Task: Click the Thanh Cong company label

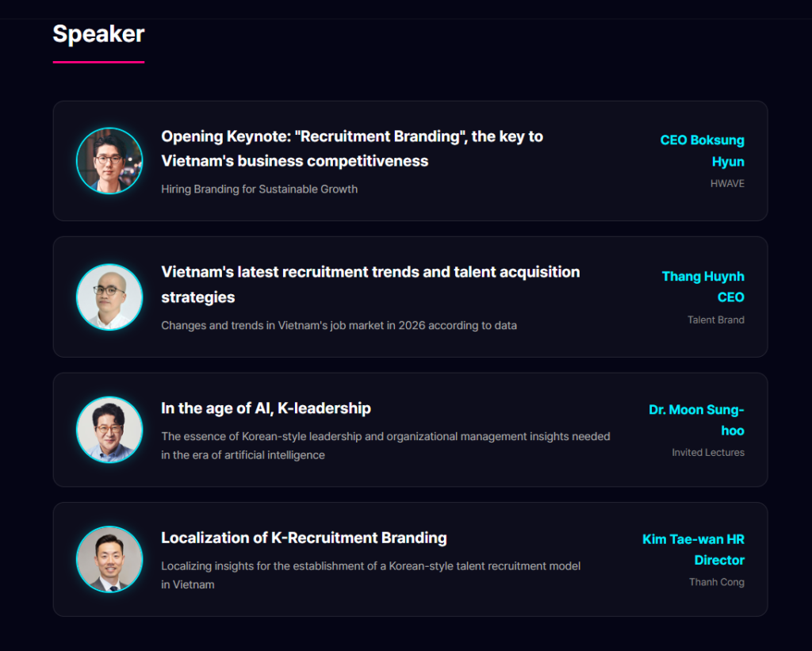Action: 716,582
